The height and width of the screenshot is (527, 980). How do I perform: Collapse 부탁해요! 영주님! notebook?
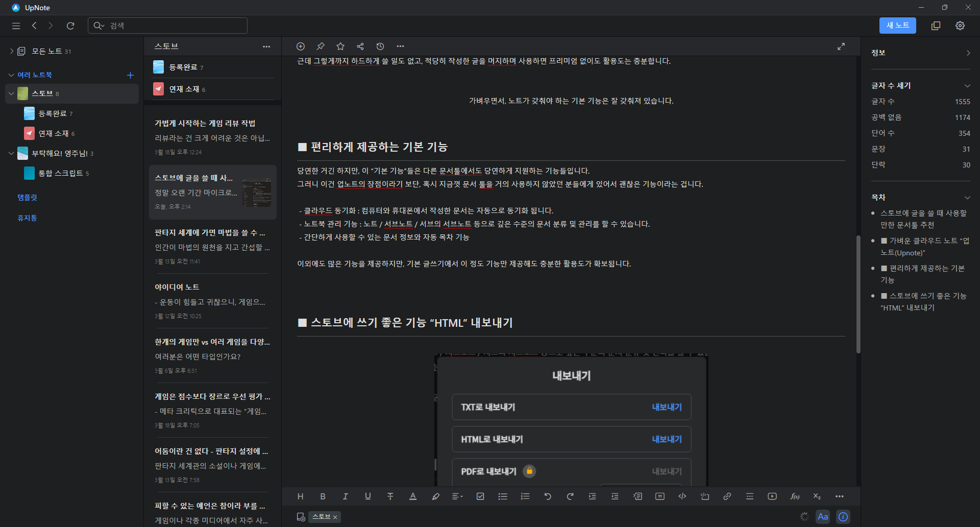click(x=11, y=153)
